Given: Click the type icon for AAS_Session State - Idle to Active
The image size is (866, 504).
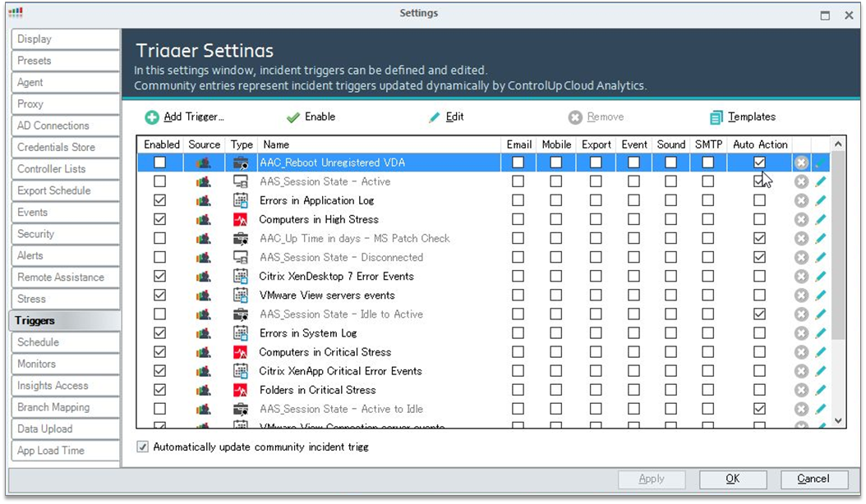Looking at the screenshot, I should click(x=240, y=314).
